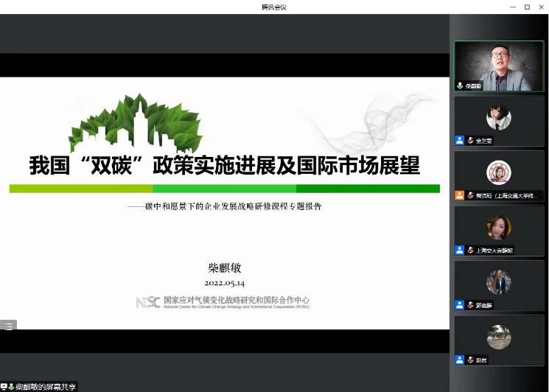Click the muted microphone icon on 赵岩's tile
Image resolution: width=549 pixels, height=392 pixels.
coord(470,360)
